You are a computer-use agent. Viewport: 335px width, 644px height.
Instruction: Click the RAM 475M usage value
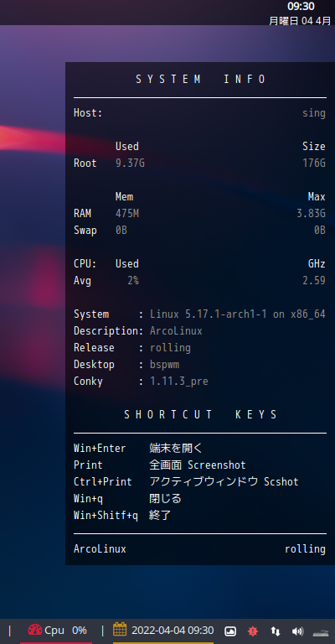tap(127, 214)
